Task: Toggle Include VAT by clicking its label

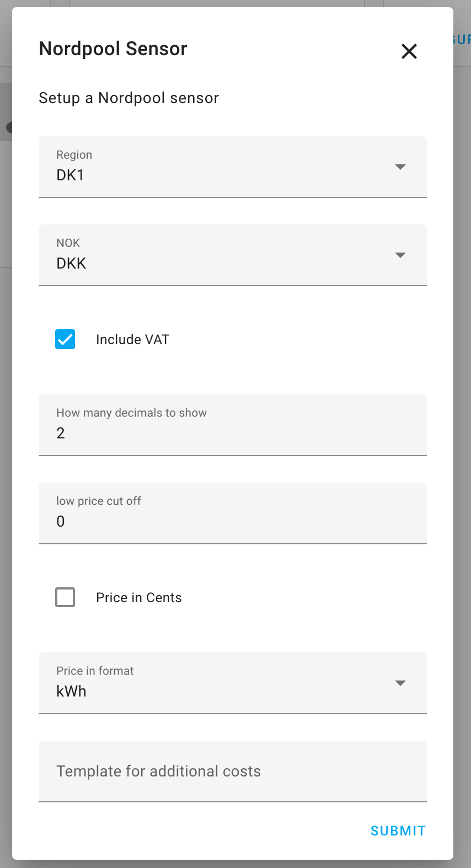Action: pyautogui.click(x=132, y=339)
